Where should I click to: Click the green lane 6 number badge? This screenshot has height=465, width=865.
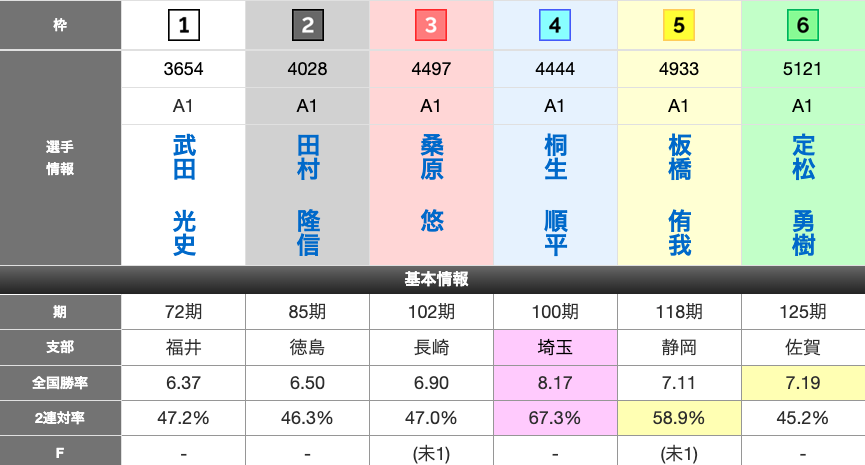pos(803,25)
